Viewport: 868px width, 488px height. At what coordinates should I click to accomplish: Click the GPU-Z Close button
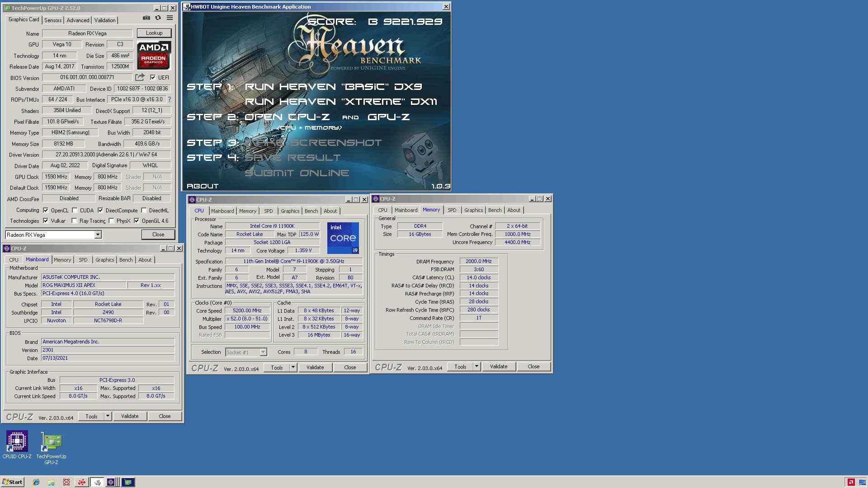pyautogui.click(x=158, y=235)
